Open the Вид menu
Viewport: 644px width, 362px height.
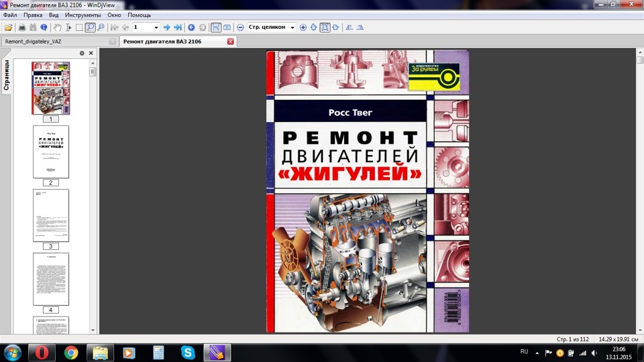54,15
